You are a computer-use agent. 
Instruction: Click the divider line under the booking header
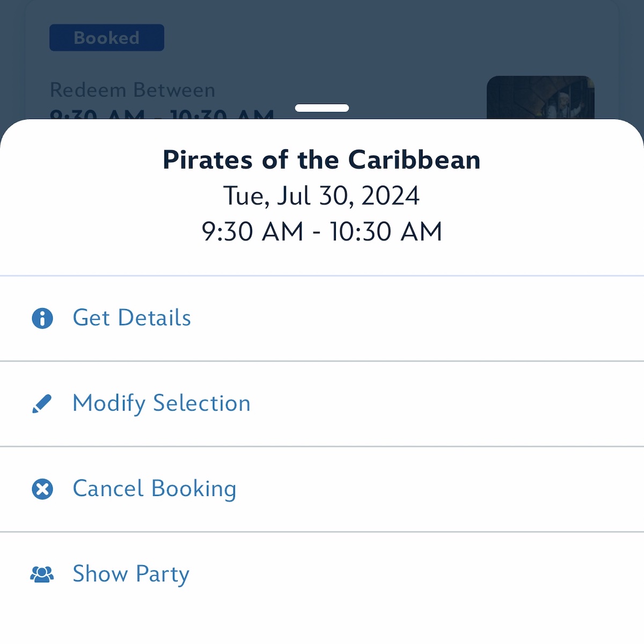point(322,276)
